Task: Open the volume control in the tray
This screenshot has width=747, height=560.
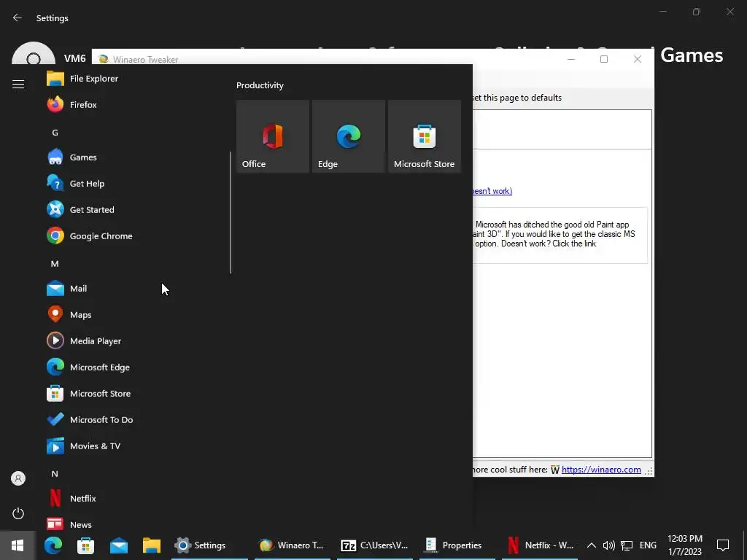Action: [608, 545]
